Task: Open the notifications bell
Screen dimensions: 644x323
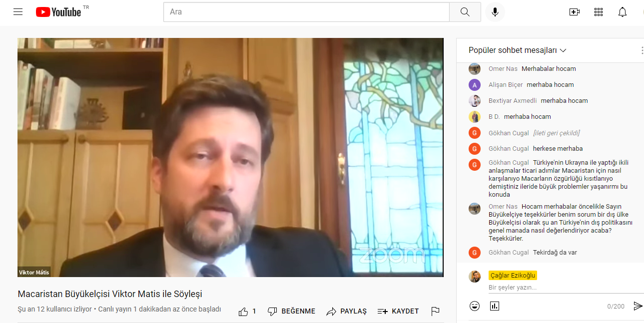Action: tap(623, 12)
